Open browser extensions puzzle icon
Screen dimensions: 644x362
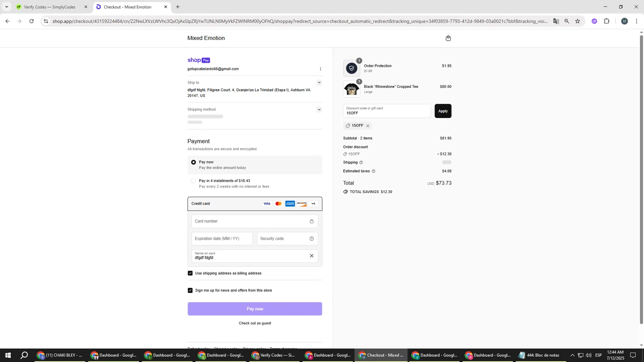607,21
